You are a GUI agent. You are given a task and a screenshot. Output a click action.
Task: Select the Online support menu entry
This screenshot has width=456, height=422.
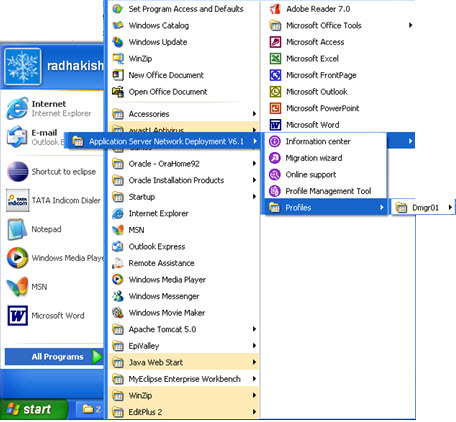click(326, 175)
